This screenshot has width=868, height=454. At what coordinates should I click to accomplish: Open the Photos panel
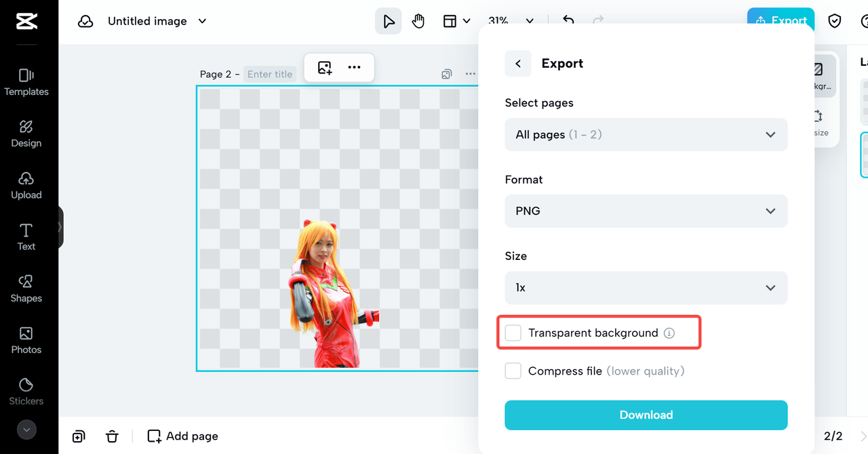pos(26,340)
